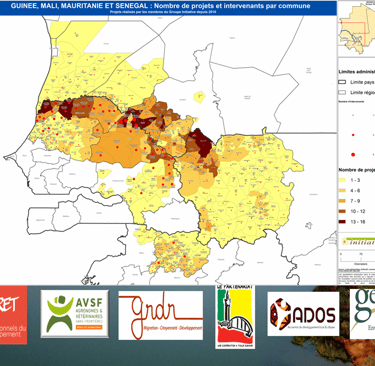Select the partenariat logo with bridge and tower

click(235, 317)
